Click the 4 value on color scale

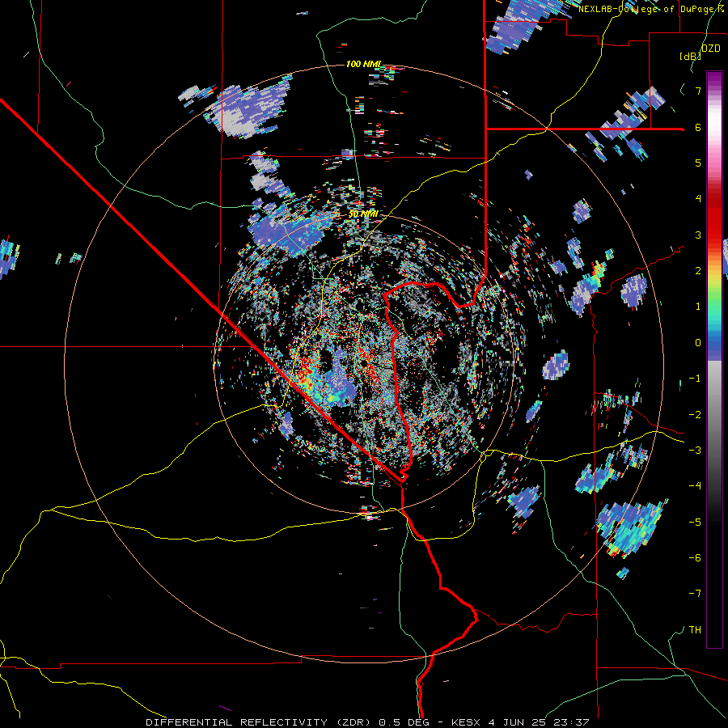click(x=698, y=199)
